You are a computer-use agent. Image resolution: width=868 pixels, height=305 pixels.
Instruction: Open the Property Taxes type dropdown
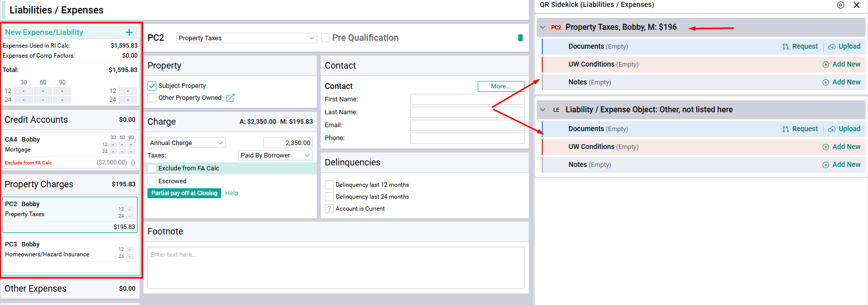[247, 38]
